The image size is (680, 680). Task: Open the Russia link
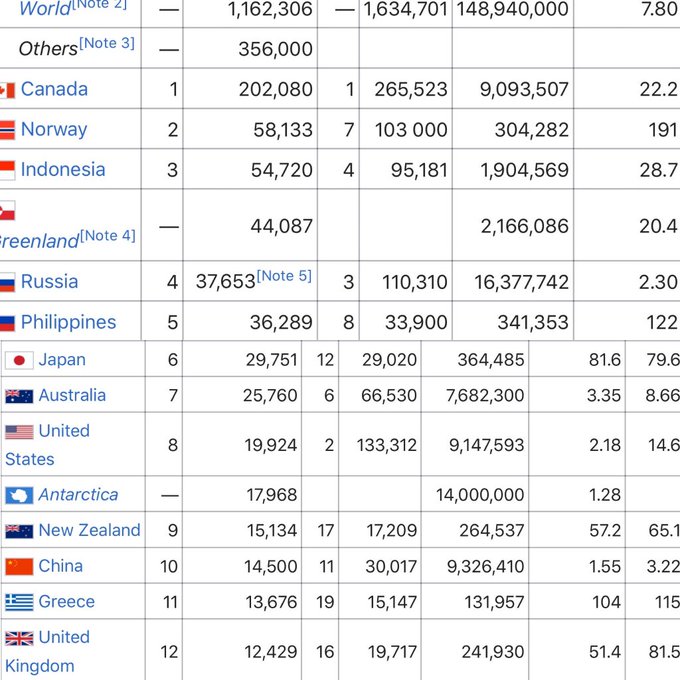click(49, 281)
